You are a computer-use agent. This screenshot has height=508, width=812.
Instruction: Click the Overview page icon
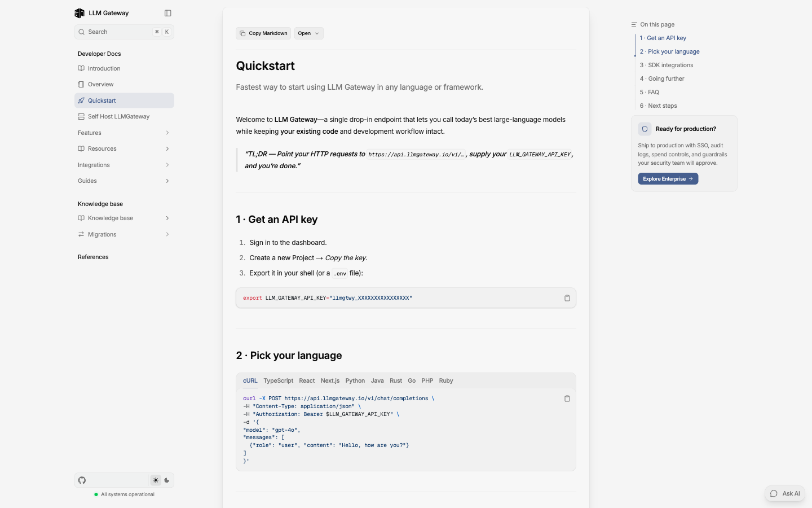(x=81, y=84)
